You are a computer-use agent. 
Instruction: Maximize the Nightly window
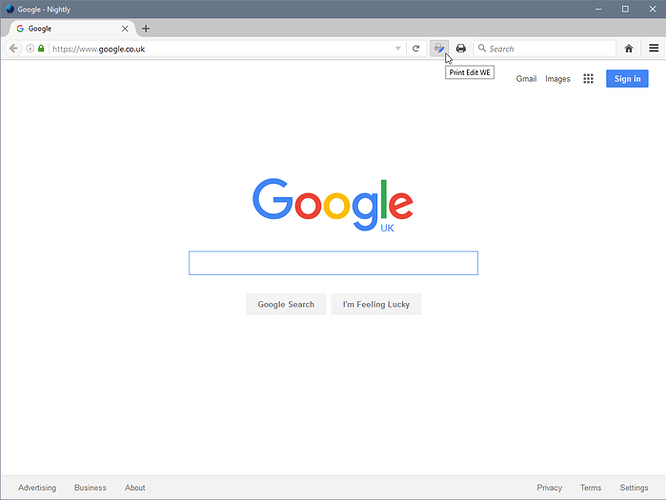coord(625,9)
